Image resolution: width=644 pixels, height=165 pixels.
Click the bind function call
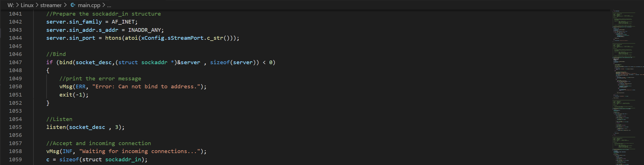click(66, 62)
